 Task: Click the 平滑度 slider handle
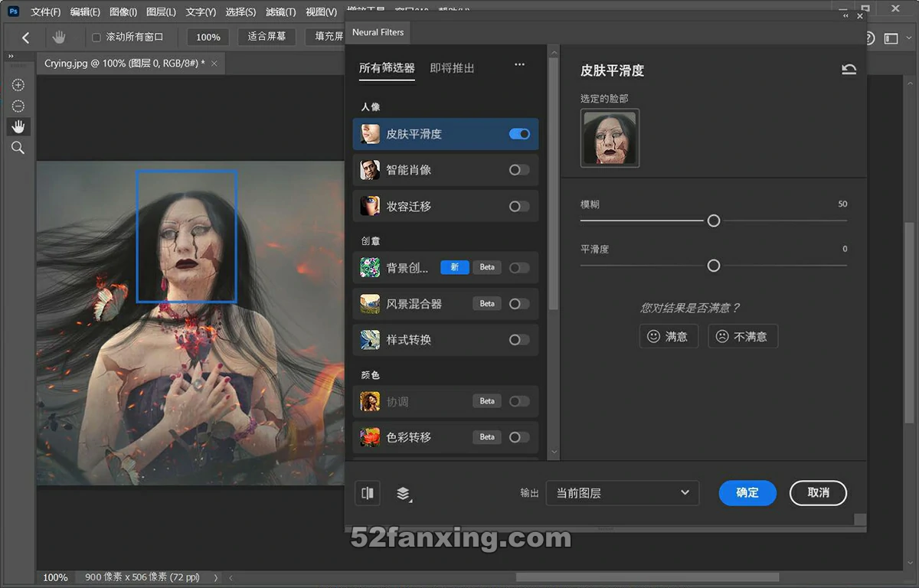(714, 266)
